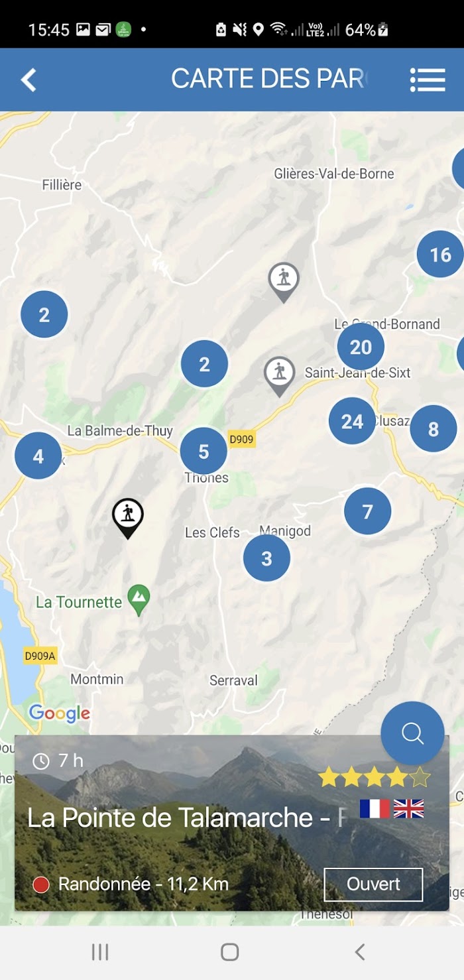Select the grey hiker pin near Saint-Jean-de-Sixt

coord(280,376)
